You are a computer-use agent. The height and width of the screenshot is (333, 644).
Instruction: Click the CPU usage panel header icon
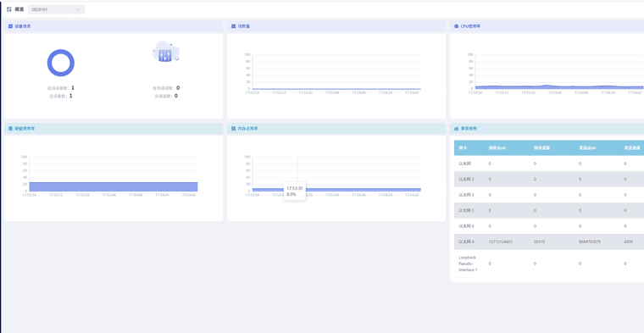tap(456, 26)
